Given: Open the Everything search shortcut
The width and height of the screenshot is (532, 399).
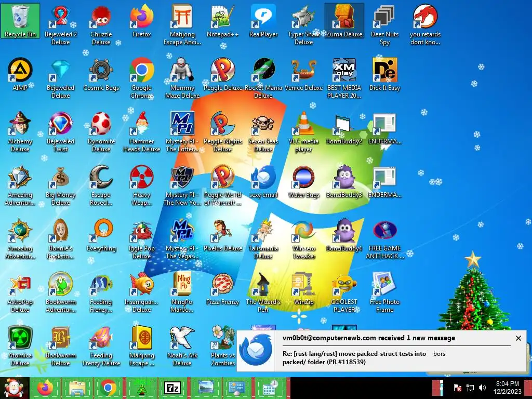Looking at the screenshot, I should pyautogui.click(x=101, y=235).
